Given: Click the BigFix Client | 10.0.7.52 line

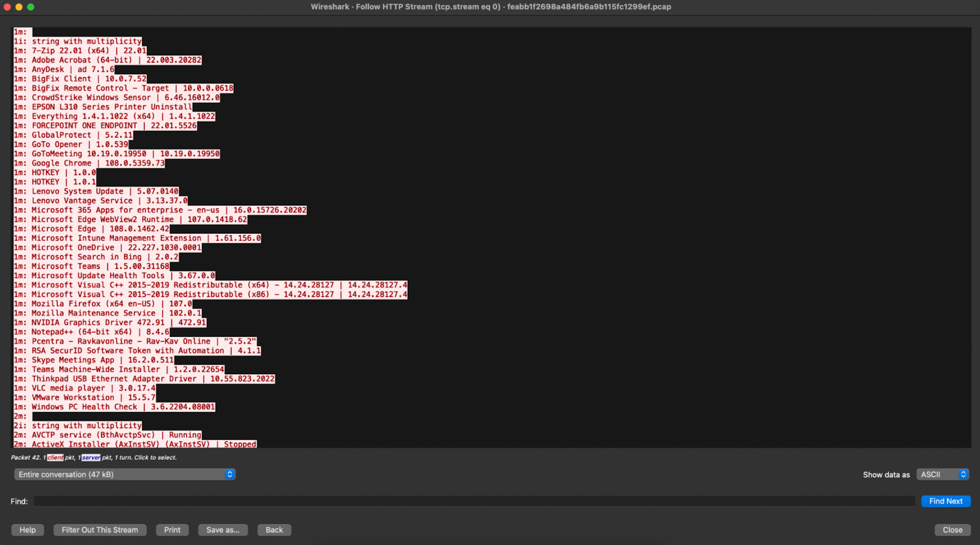Looking at the screenshot, I should click(80, 79).
